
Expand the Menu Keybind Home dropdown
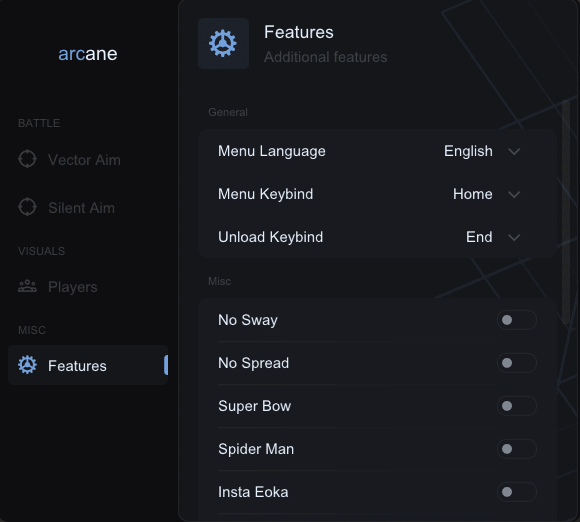click(x=486, y=194)
